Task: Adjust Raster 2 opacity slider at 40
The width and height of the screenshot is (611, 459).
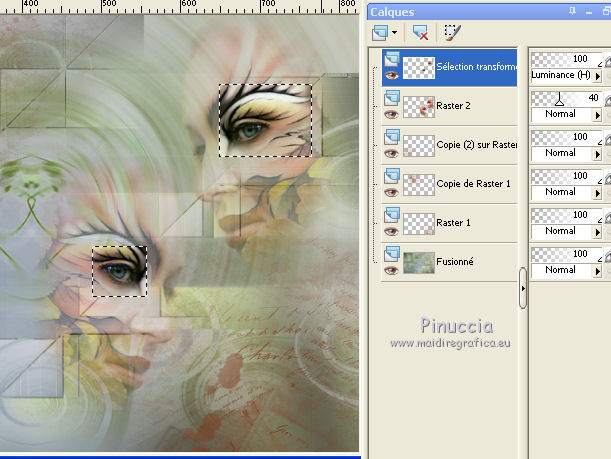Action: click(559, 99)
